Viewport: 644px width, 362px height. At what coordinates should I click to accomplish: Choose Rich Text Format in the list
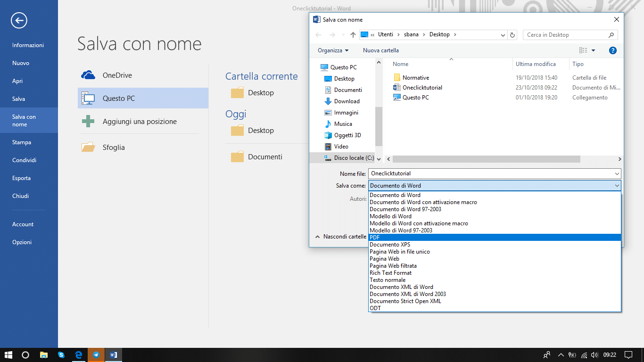(495, 273)
